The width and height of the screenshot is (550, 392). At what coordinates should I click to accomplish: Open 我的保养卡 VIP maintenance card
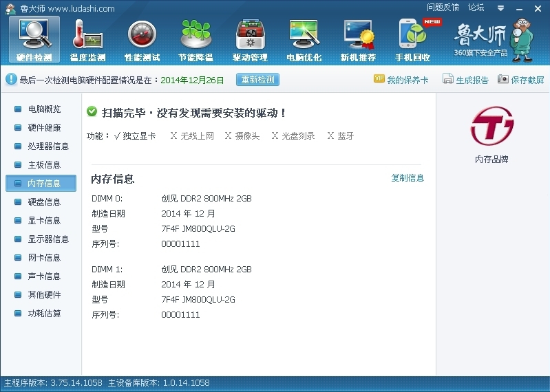(x=401, y=80)
